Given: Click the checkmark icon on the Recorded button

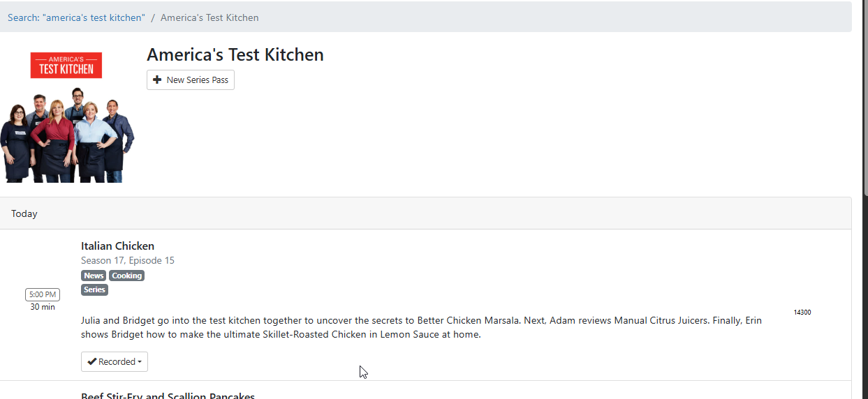Looking at the screenshot, I should [91, 361].
